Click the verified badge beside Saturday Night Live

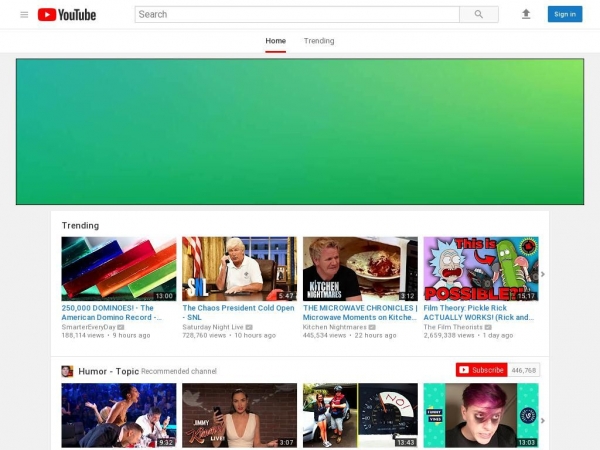click(249, 327)
